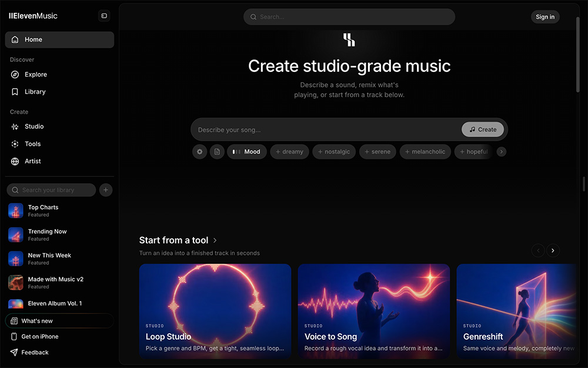Screen dimensions: 588x368
Task: Add the serene mood tag
Action: point(377,152)
